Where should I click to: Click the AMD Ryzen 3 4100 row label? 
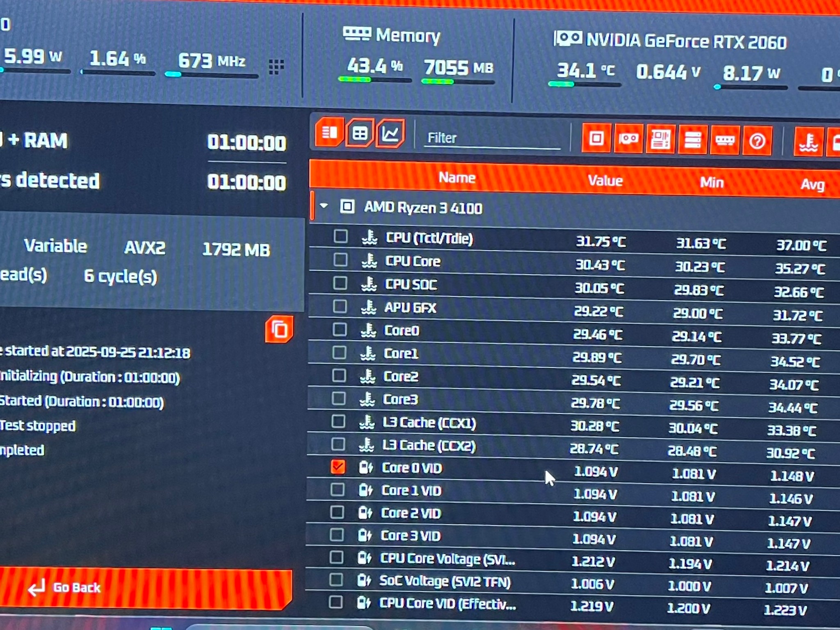423,208
